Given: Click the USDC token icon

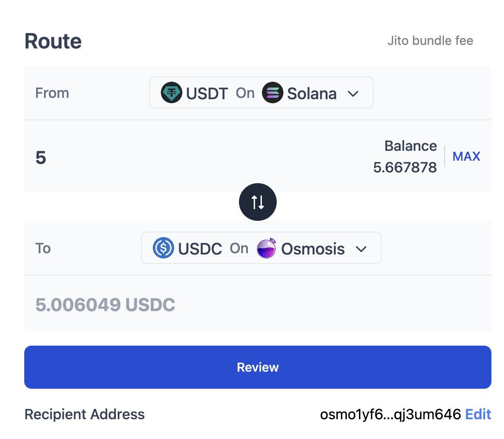Looking at the screenshot, I should click(x=164, y=248).
